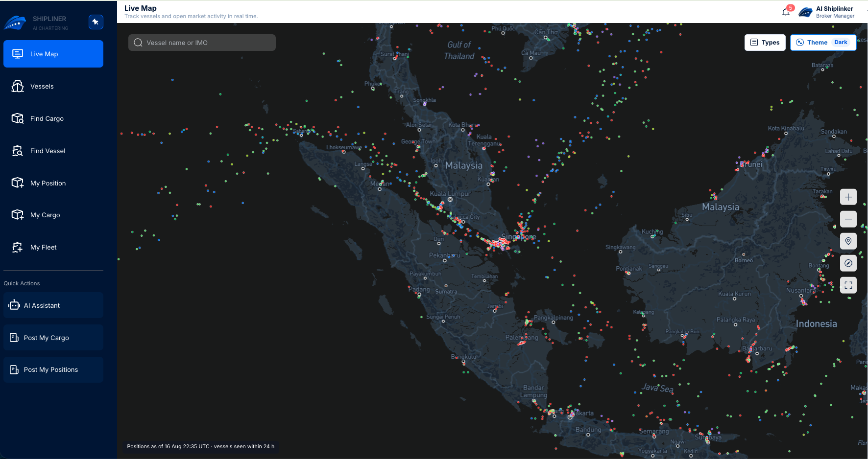The height and width of the screenshot is (459, 868).
Task: Click the Kota Kinabalu label
Action: [x=786, y=128]
